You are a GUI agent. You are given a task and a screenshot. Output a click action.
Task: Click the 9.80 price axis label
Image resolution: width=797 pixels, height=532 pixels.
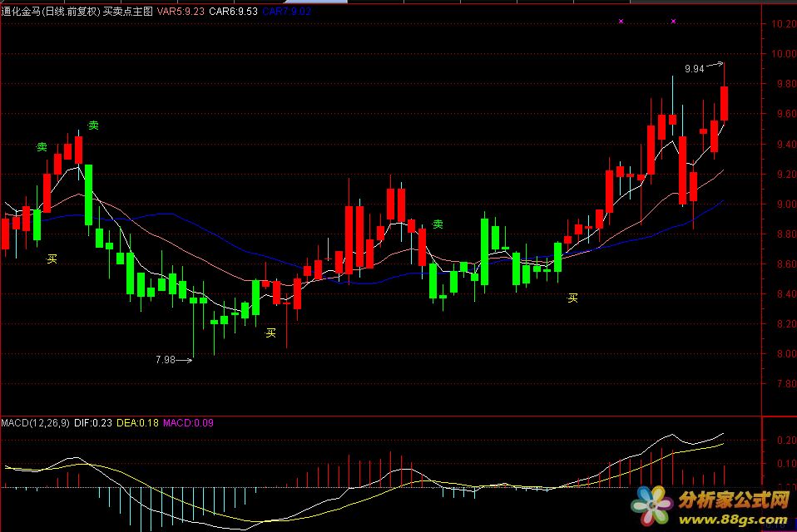[x=786, y=84]
